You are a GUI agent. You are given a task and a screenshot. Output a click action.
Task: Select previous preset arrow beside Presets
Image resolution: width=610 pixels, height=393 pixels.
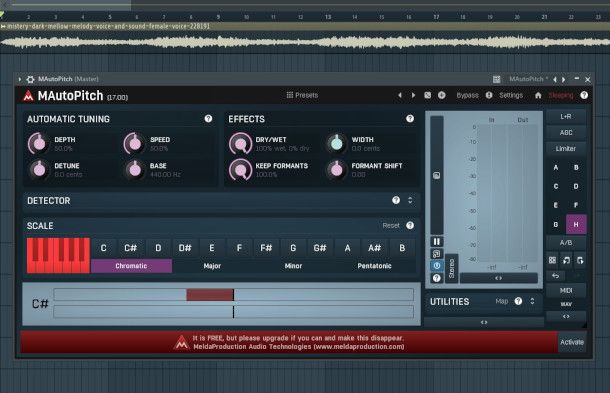(400, 95)
